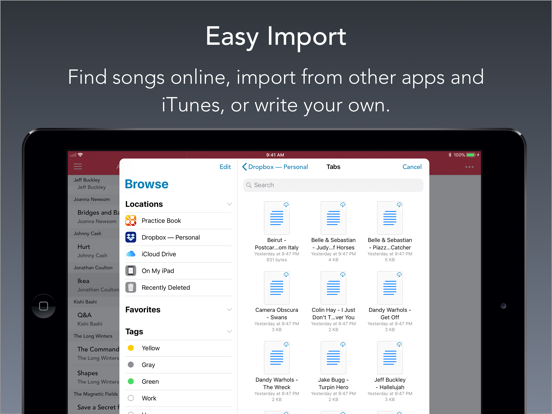
Task: Tap the iPad home button
Action: point(43,306)
